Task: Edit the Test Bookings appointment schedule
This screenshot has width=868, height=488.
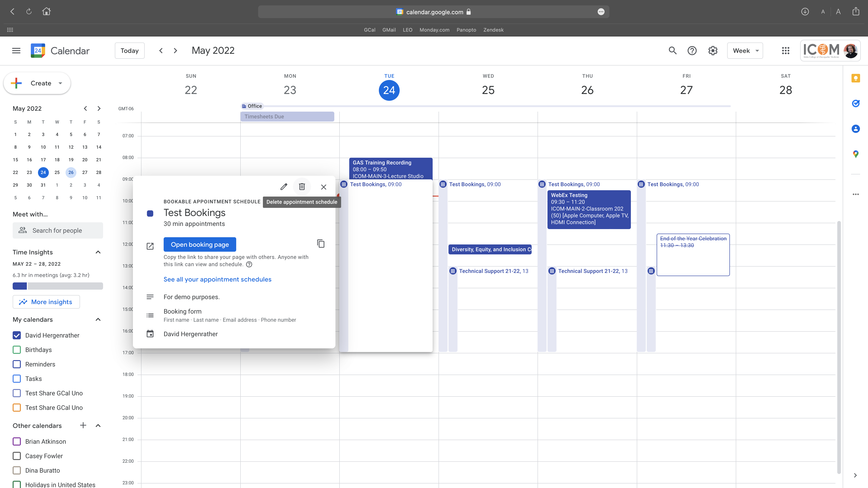Action: 284,187
